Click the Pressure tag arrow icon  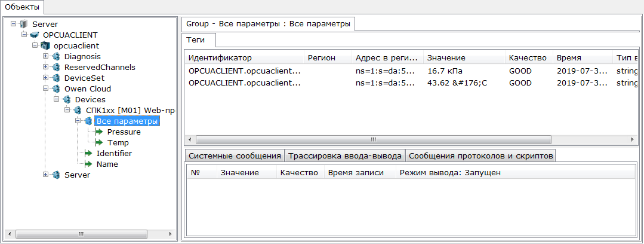tap(99, 132)
